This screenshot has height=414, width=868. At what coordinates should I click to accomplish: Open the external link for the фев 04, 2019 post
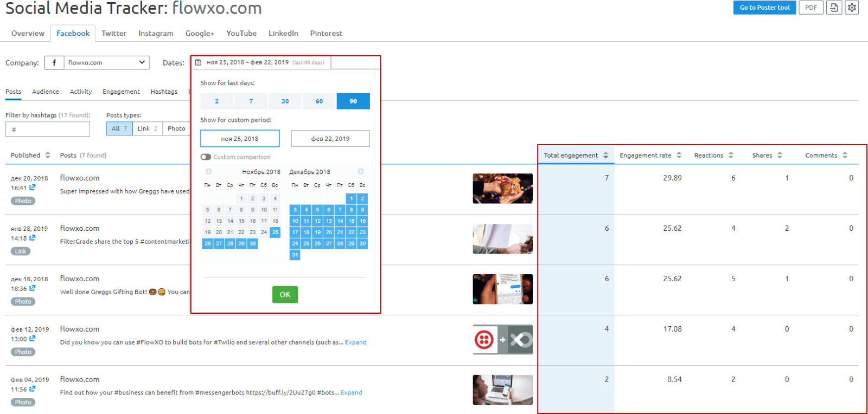pos(33,389)
